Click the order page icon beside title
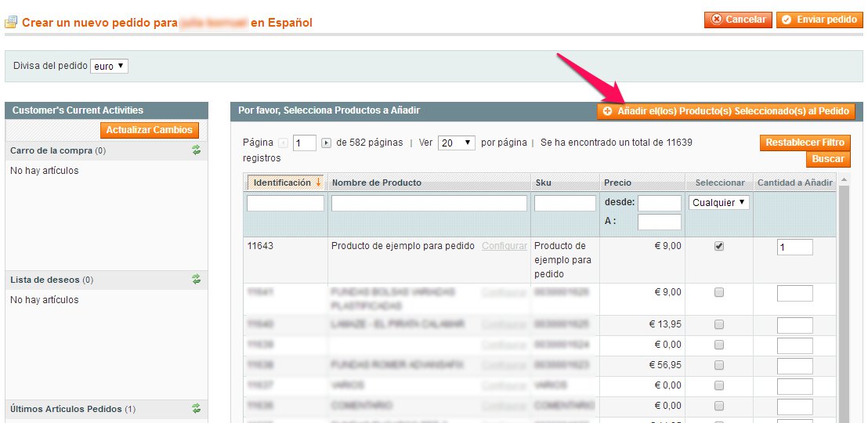 pyautogui.click(x=11, y=23)
